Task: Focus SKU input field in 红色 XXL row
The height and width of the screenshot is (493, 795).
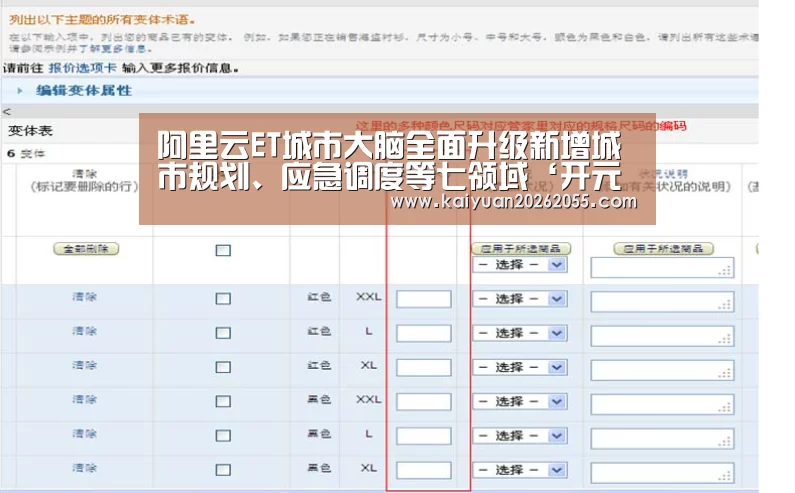Action: pos(424,299)
